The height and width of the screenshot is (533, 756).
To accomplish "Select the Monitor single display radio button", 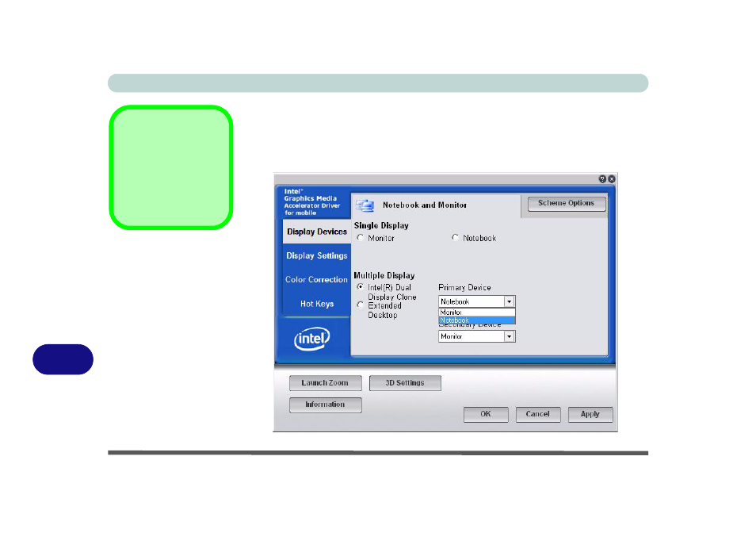I will (x=360, y=237).
